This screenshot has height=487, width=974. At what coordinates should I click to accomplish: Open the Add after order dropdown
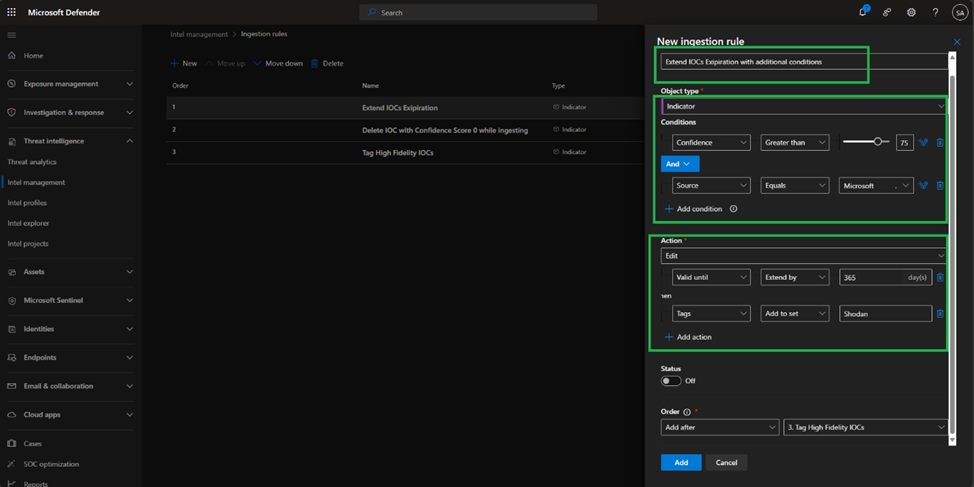pyautogui.click(x=720, y=427)
